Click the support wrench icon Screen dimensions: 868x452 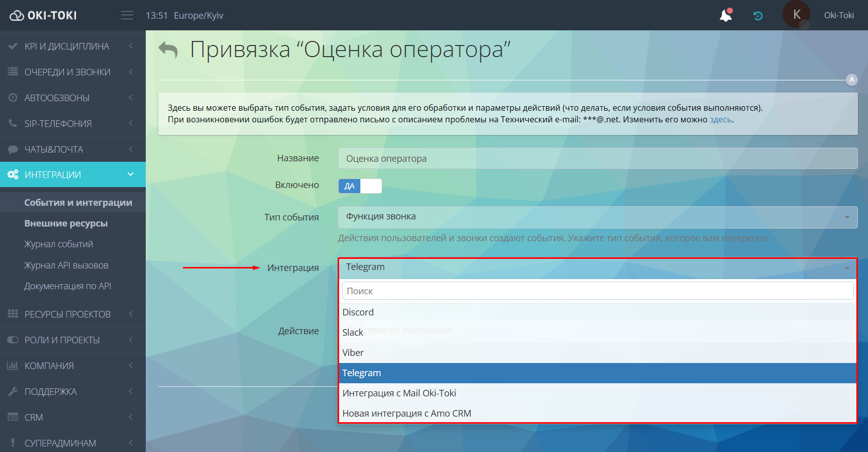[x=13, y=391]
